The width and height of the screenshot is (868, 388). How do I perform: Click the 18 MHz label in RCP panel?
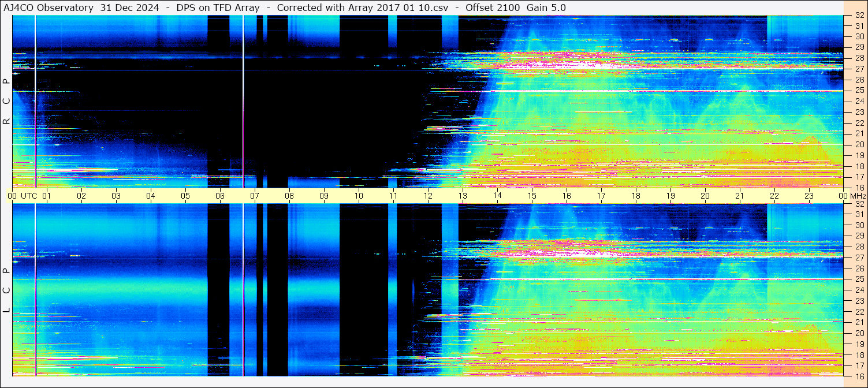click(859, 166)
